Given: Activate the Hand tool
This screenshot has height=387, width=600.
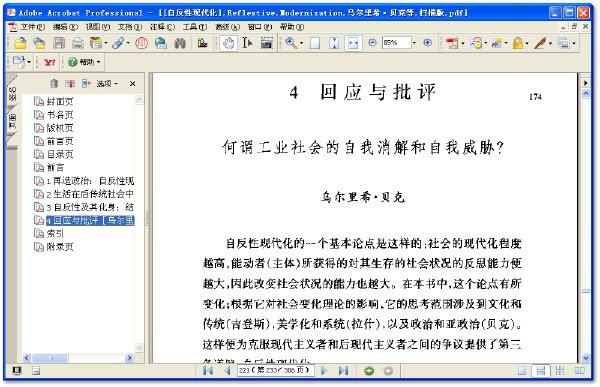Looking at the screenshot, I should [228, 43].
